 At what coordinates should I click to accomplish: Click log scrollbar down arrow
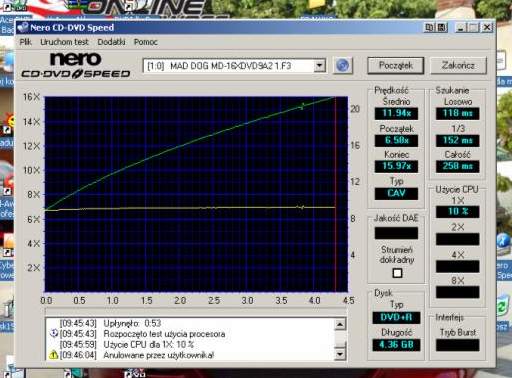point(340,354)
